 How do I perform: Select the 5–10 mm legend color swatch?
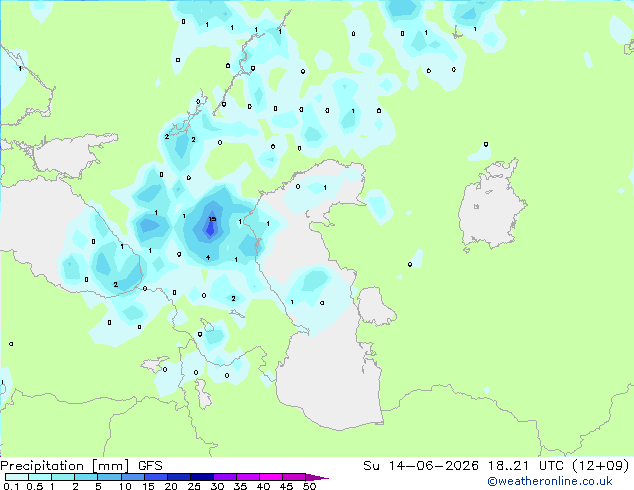coord(109,477)
